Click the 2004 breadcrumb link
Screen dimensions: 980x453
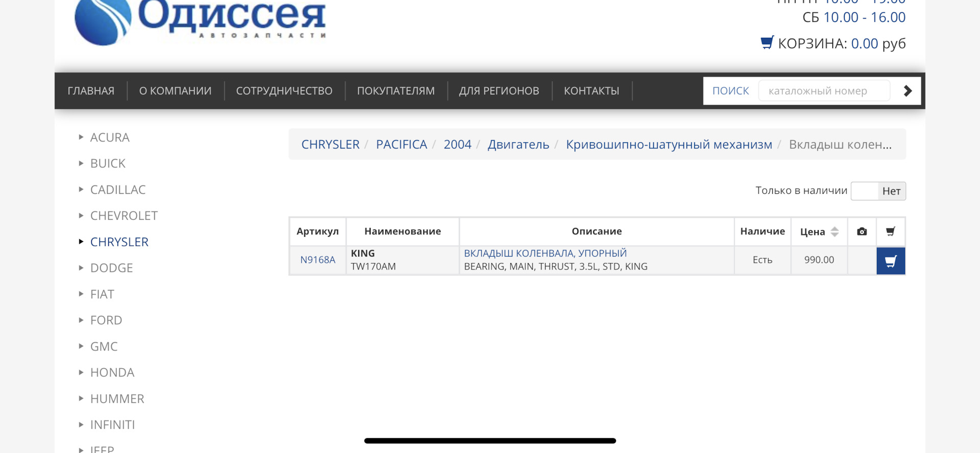[457, 144]
